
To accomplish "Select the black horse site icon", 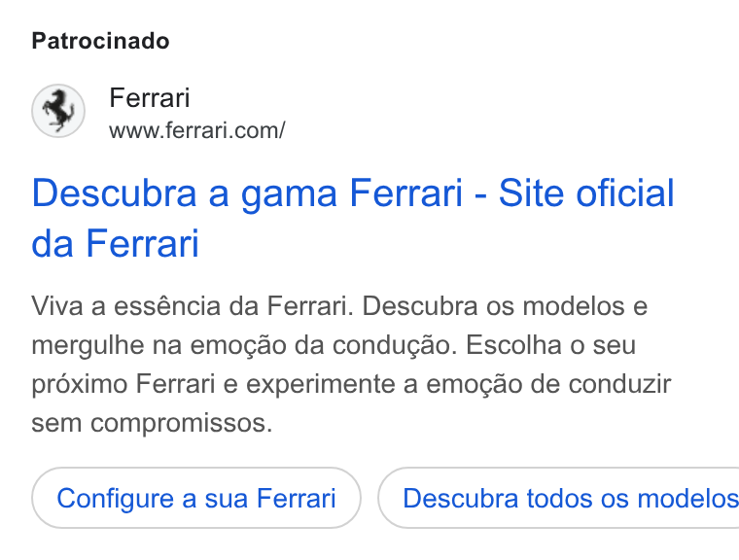I will pos(58,111).
